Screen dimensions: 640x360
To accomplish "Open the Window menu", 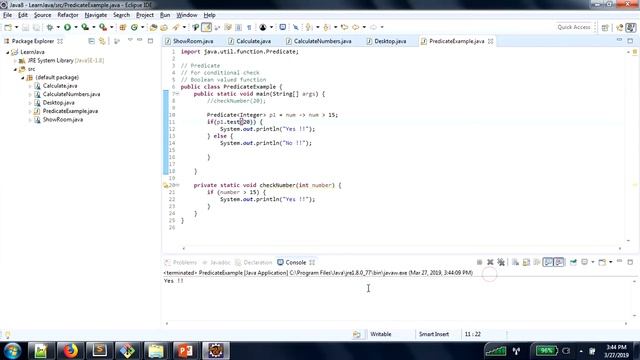I will point(187,15).
